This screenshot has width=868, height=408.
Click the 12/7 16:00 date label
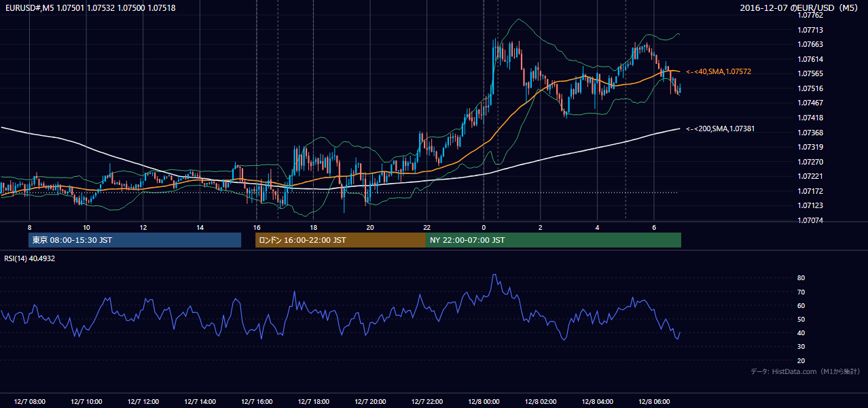point(256,401)
